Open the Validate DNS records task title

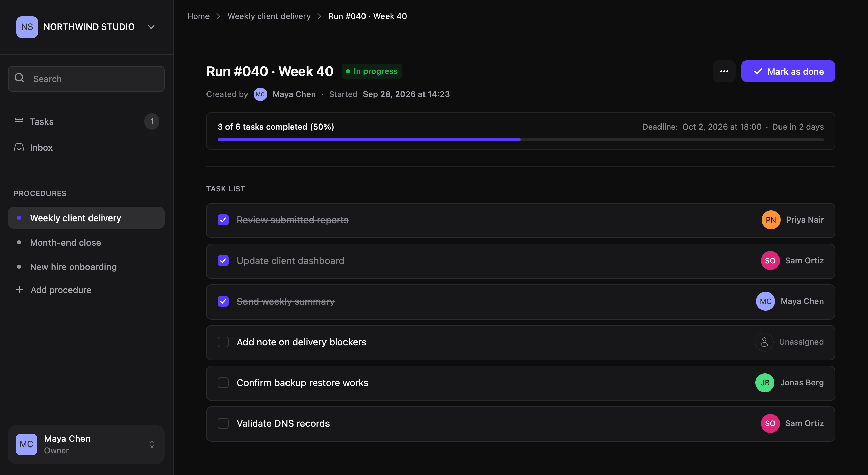pyautogui.click(x=283, y=423)
